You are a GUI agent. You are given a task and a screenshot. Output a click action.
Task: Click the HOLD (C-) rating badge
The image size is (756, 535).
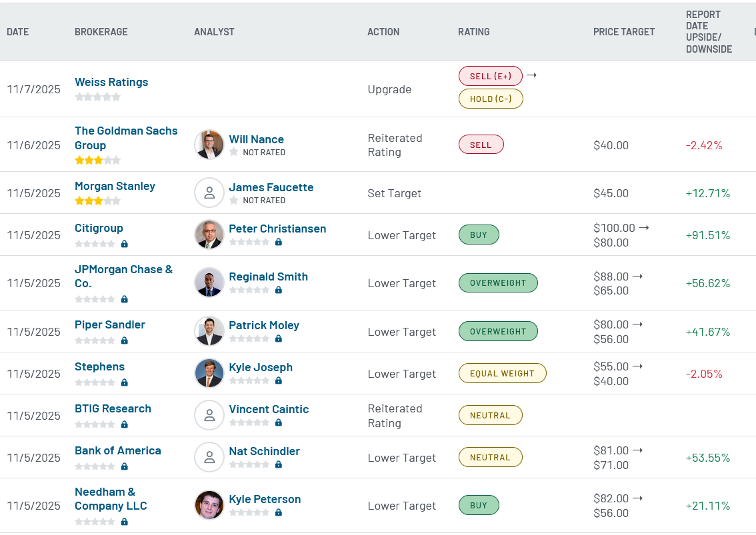(x=491, y=99)
